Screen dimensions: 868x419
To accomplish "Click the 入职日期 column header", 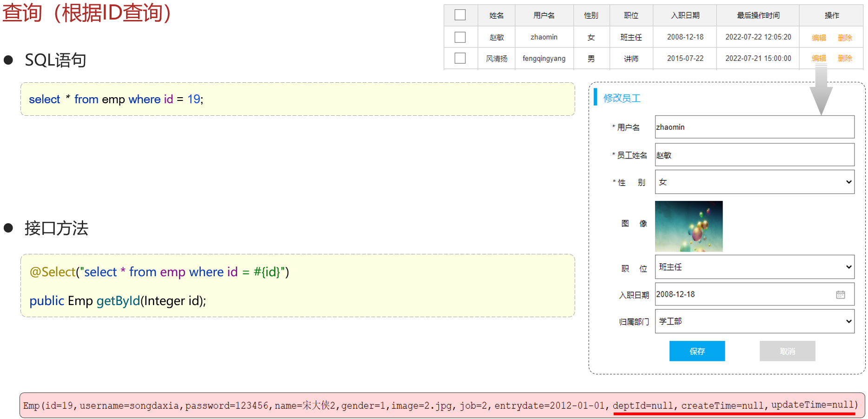I will (x=685, y=15).
